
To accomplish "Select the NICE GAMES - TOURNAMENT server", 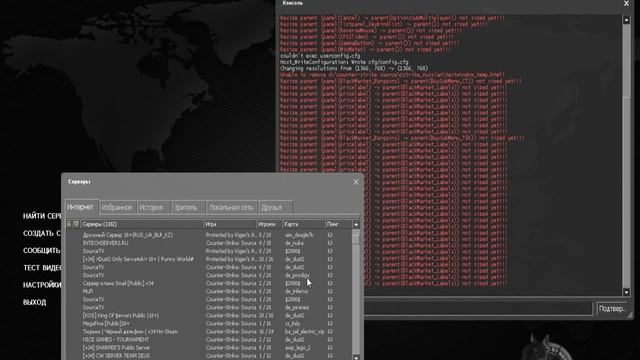I will (x=209, y=340).
